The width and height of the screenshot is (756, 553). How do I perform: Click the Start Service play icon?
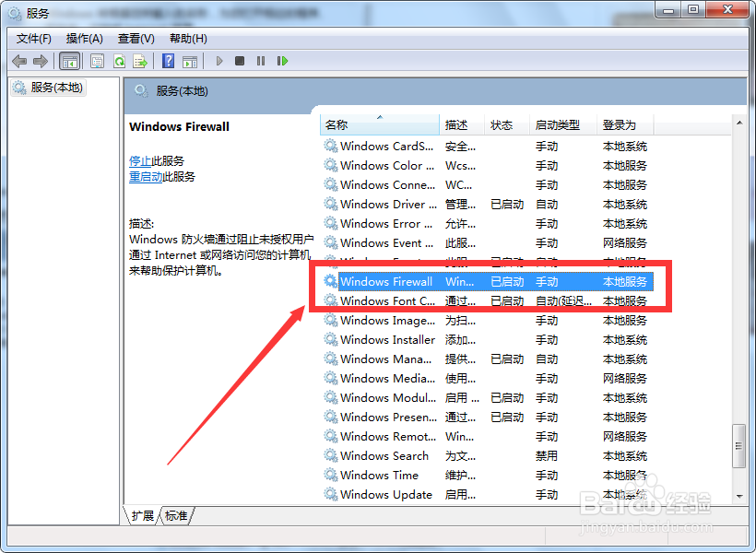tap(219, 61)
